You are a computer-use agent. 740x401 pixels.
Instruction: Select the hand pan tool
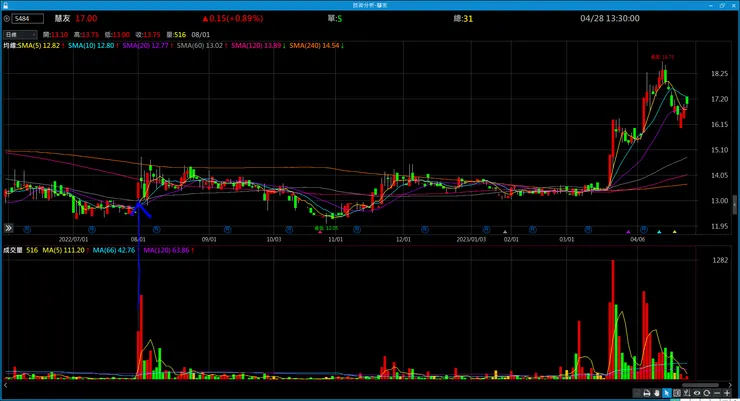tap(656, 393)
